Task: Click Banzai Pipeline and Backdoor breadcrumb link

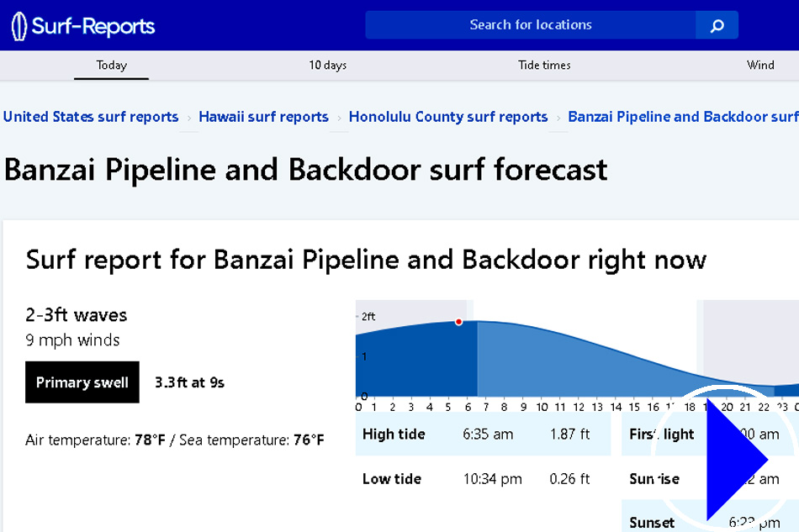Action: tap(682, 117)
